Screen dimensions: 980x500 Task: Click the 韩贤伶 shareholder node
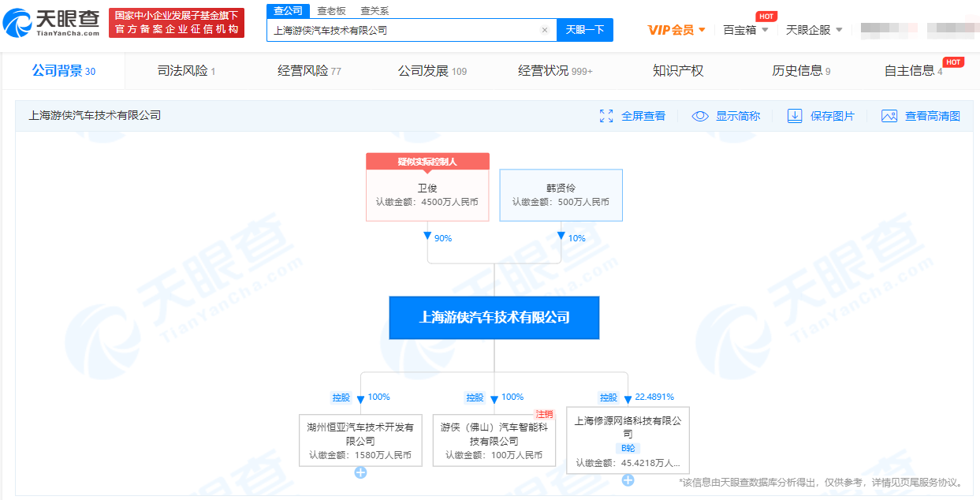coord(561,195)
